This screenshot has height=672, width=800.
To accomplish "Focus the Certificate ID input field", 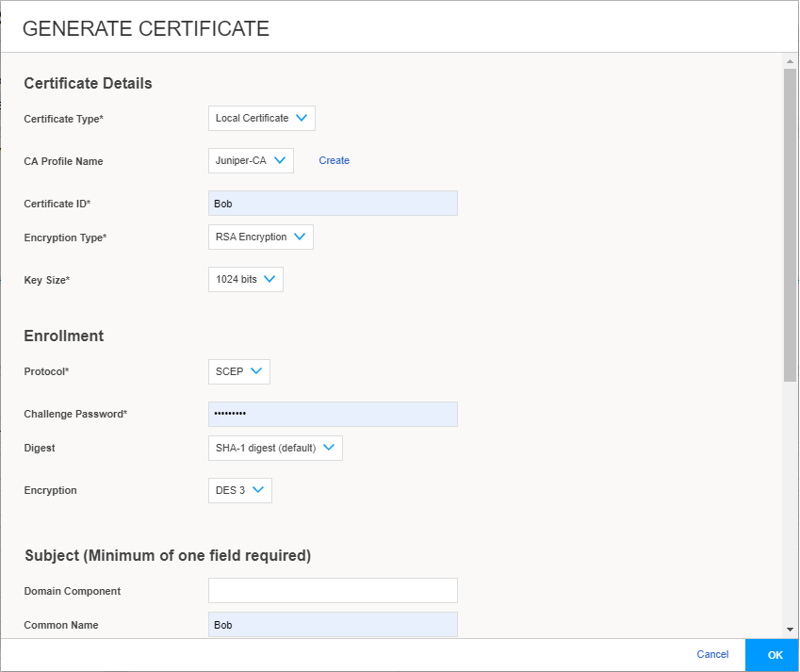I will (333, 204).
